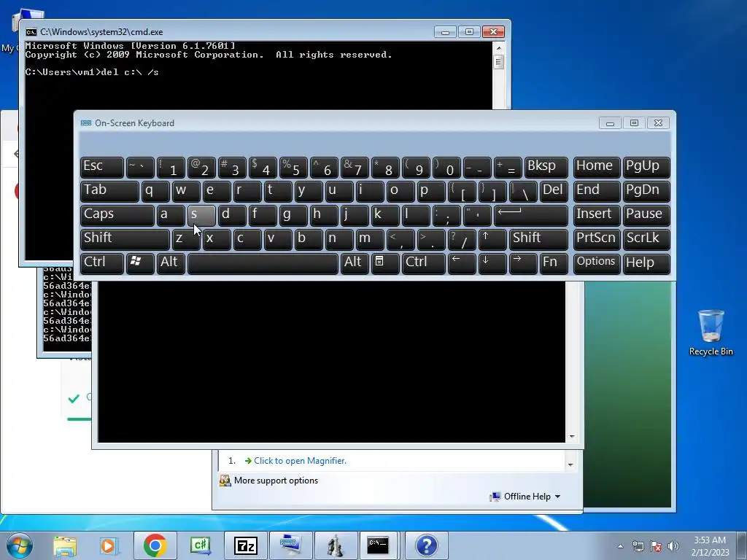Open network status tray icon

[638, 546]
